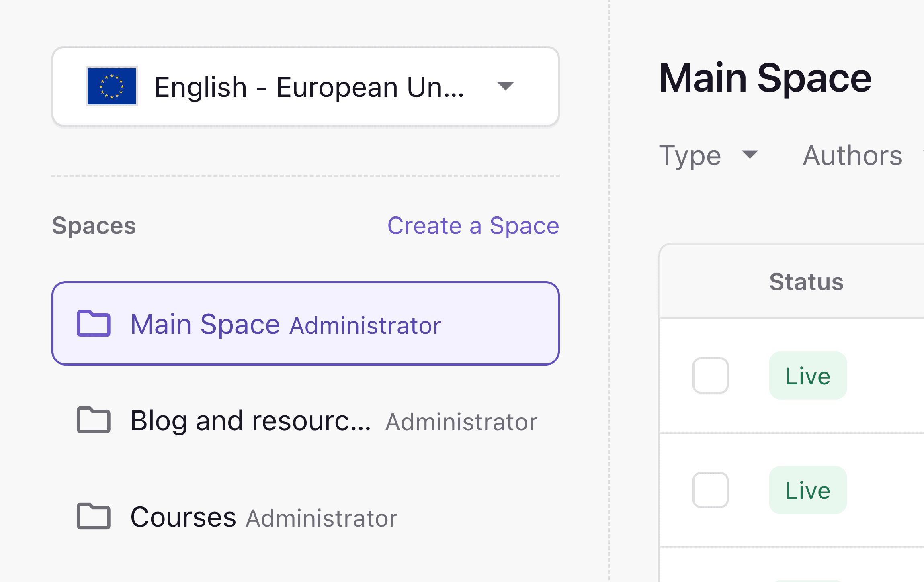
Task: Click the language dropdown chevron
Action: (506, 86)
